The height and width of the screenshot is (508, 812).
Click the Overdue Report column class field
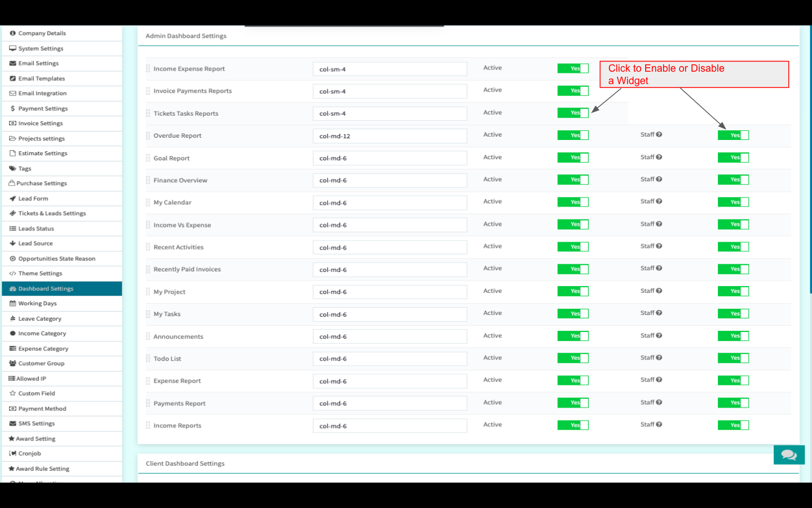(x=390, y=136)
